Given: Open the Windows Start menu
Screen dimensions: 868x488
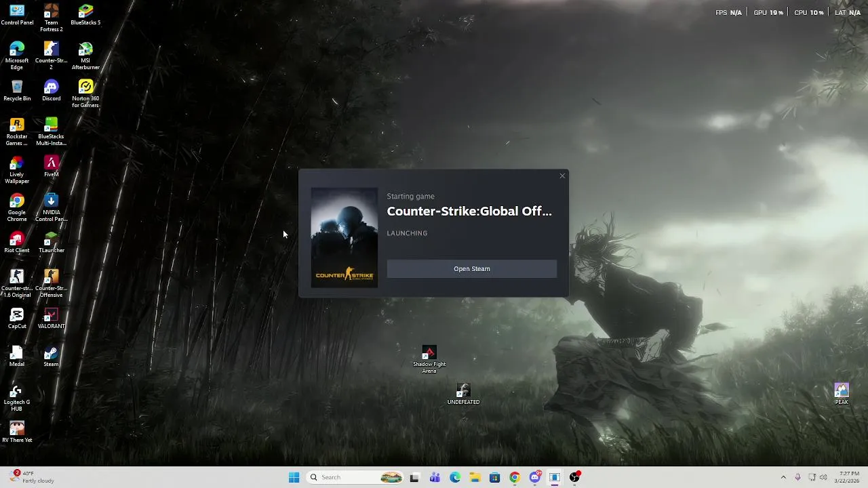Looking at the screenshot, I should point(294,477).
